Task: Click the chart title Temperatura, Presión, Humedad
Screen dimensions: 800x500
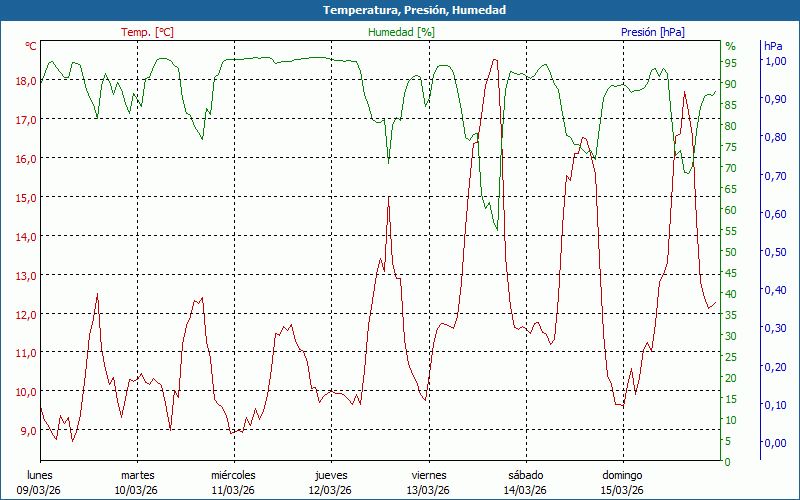Action: [x=414, y=10]
